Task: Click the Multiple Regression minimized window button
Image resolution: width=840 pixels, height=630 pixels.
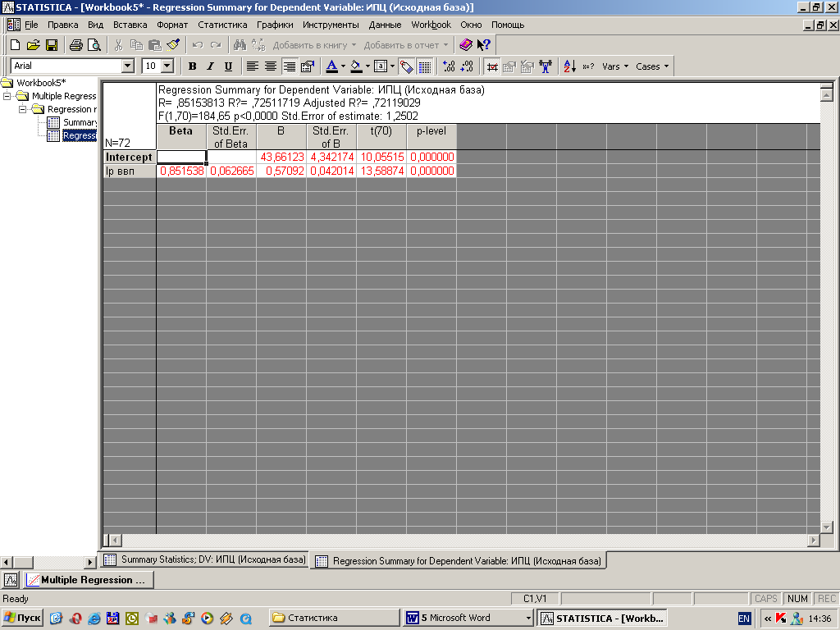Action: tap(87, 580)
